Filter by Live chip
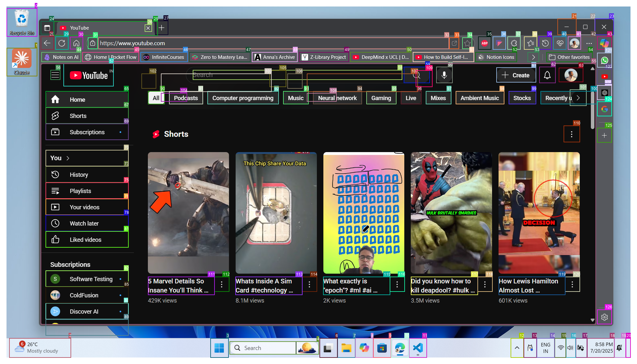The image size is (637, 364). [411, 98]
